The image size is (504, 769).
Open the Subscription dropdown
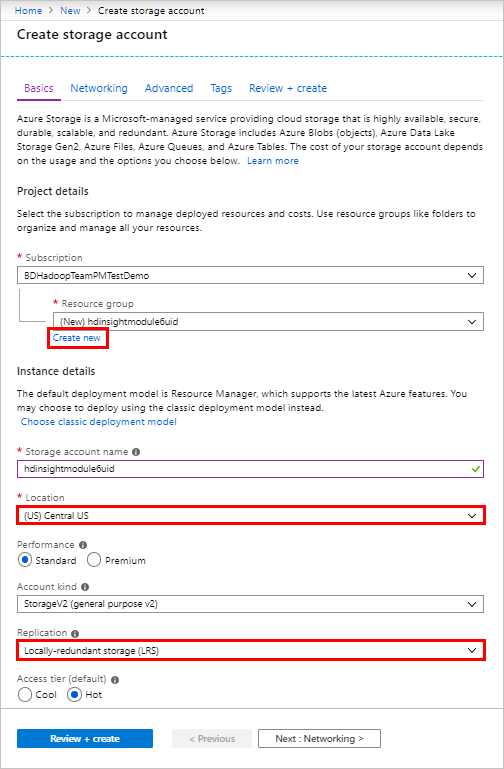pyautogui.click(x=251, y=276)
